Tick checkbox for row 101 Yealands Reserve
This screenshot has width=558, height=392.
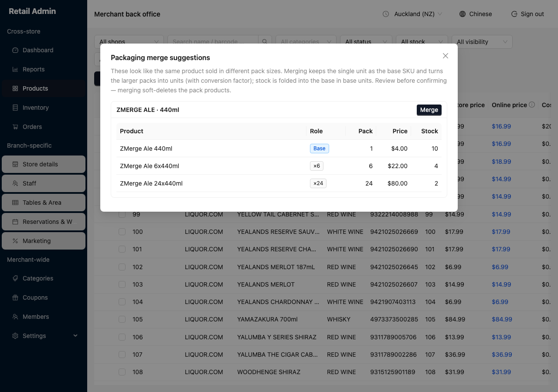click(122, 249)
